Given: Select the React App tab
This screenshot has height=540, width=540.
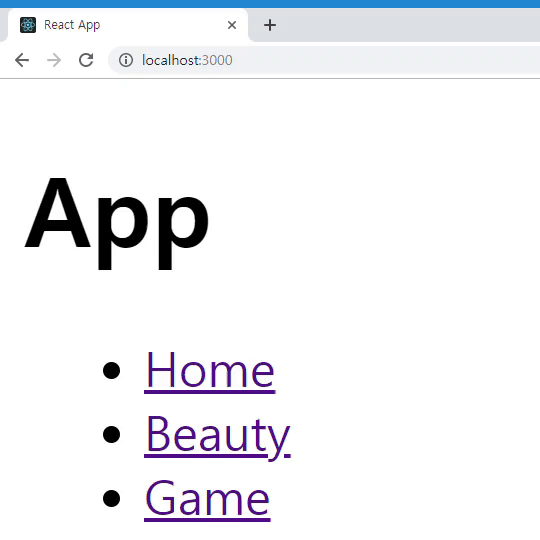Looking at the screenshot, I should tap(127, 25).
